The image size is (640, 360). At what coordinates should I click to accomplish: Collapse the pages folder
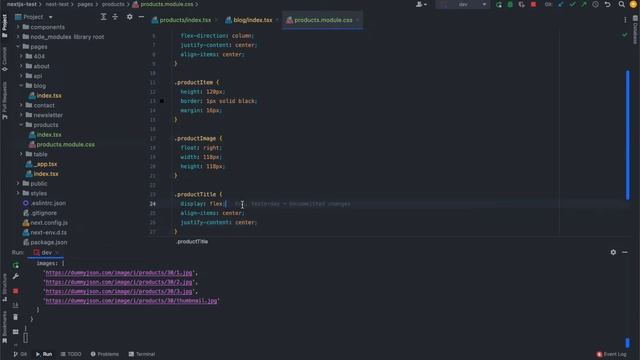pyautogui.click(x=18, y=47)
